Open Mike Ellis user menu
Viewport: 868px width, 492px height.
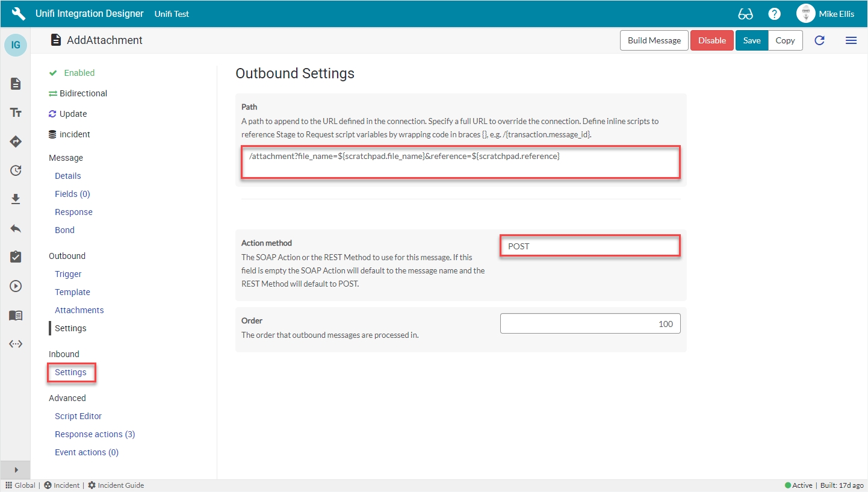(x=825, y=14)
